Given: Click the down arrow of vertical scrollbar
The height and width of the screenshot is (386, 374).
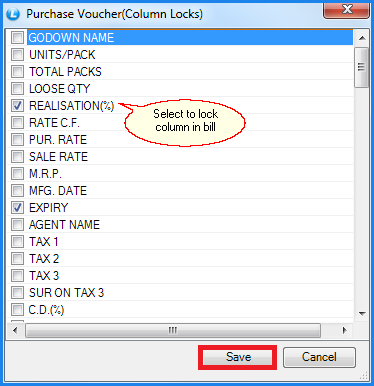Looking at the screenshot, I should coord(362,313).
